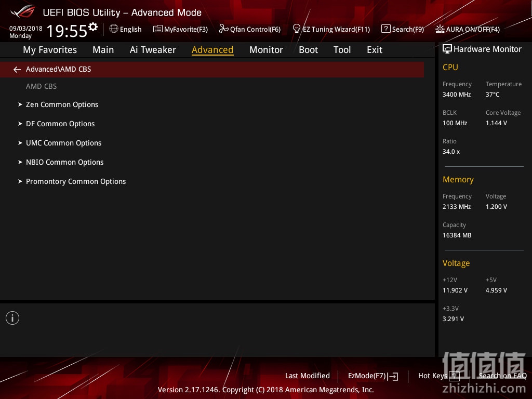Image resolution: width=532 pixels, height=399 pixels.
Task: Click the Hot Keys question icon
Action: coord(454,376)
